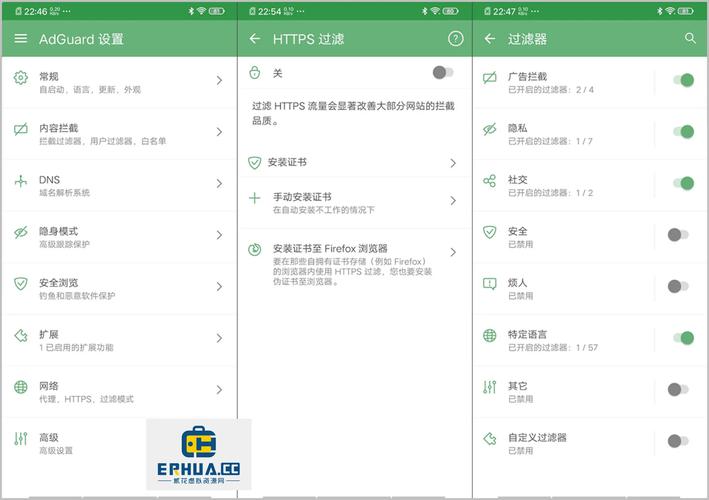Tap the 手动安装证书 option

coord(355,203)
